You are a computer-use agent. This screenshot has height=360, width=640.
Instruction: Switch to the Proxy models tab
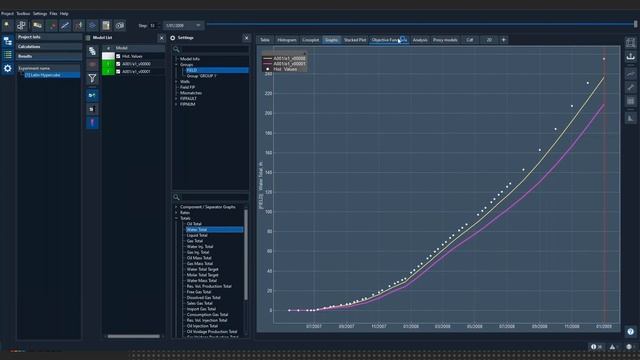coord(445,40)
